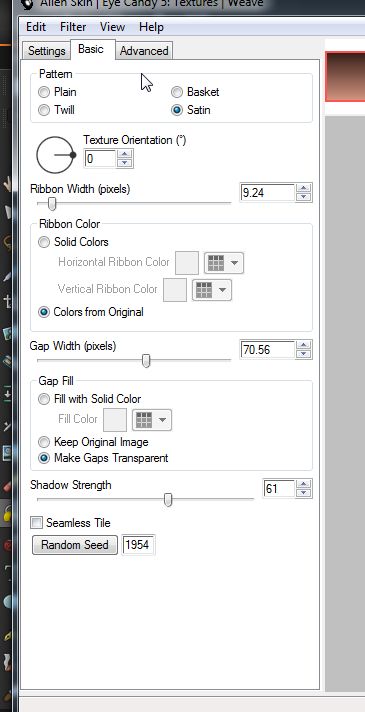
Task: Select the Plain pattern radio button
Action: tap(44, 92)
